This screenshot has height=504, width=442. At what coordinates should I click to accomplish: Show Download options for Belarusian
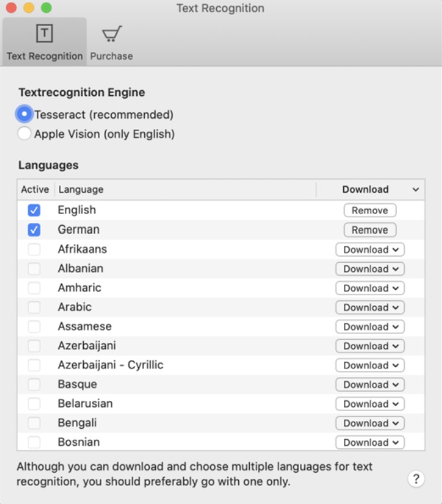coord(370,404)
